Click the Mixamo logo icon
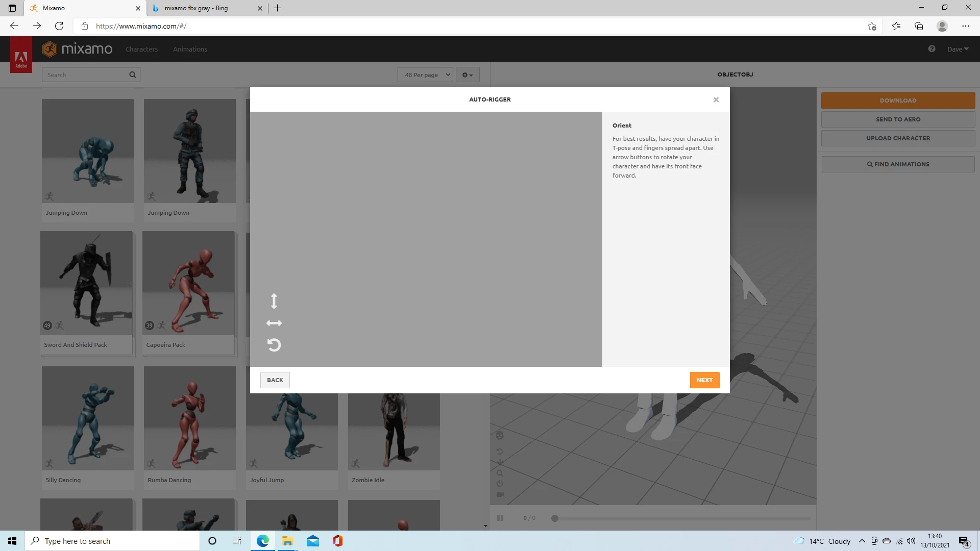 [50, 49]
